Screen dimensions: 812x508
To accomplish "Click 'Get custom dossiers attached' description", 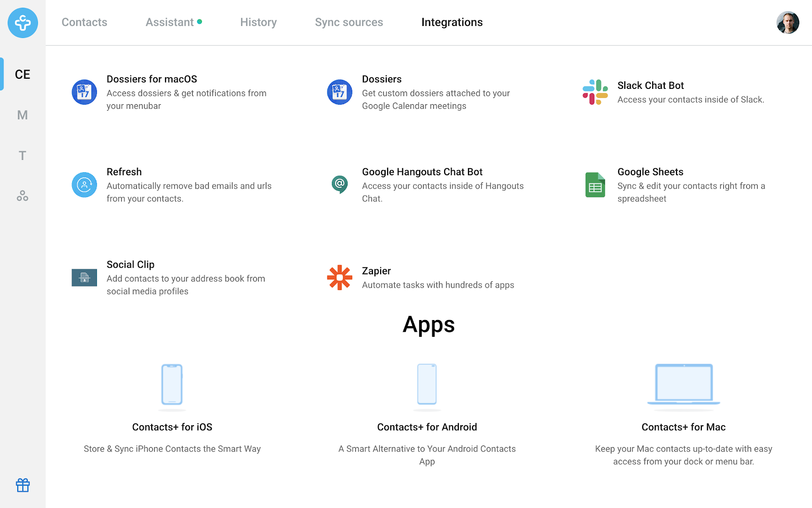I will point(436,100).
